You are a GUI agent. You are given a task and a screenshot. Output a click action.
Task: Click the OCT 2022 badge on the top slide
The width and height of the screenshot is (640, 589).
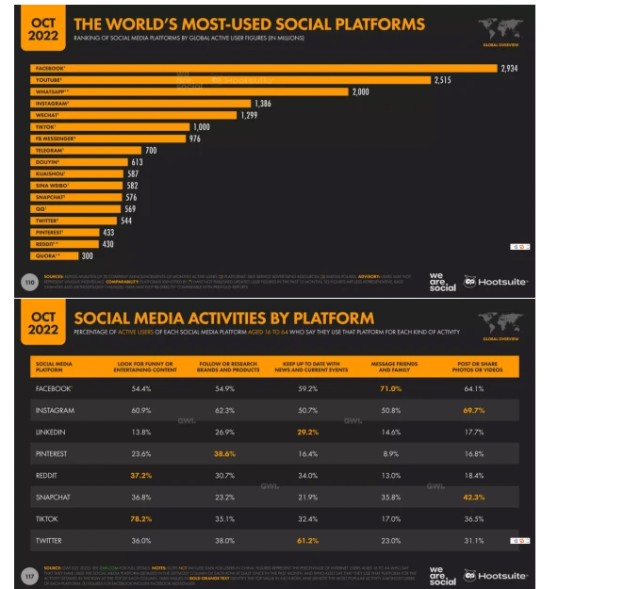43,29
